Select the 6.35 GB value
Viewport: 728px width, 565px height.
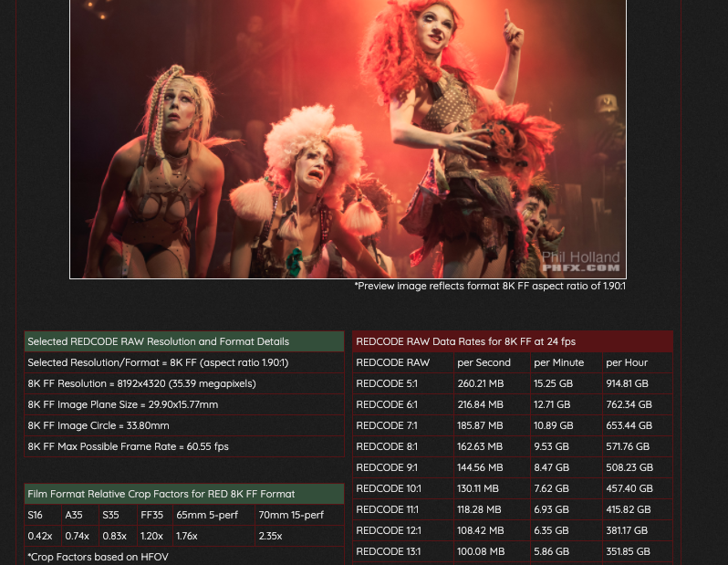[567, 530]
